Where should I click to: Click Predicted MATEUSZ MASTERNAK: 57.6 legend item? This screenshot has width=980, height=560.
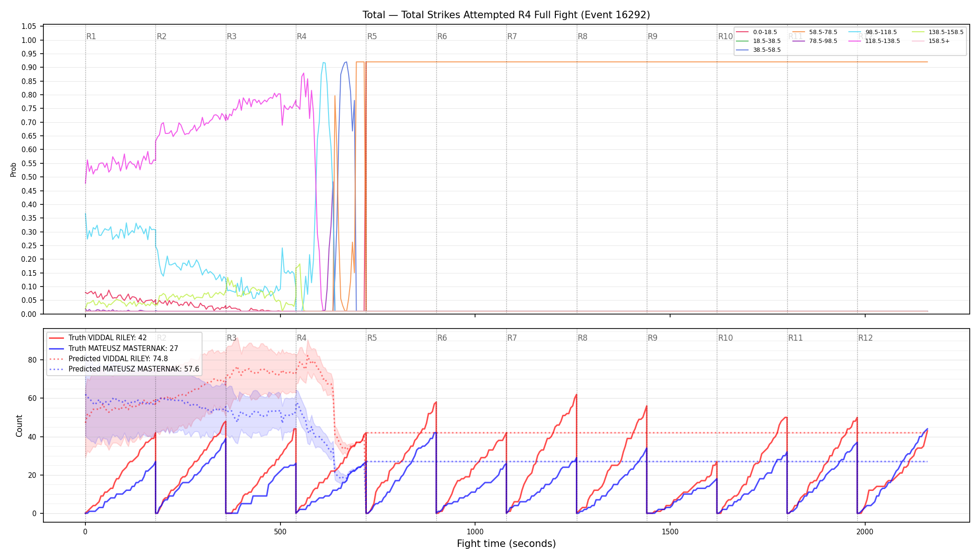pyautogui.click(x=124, y=369)
